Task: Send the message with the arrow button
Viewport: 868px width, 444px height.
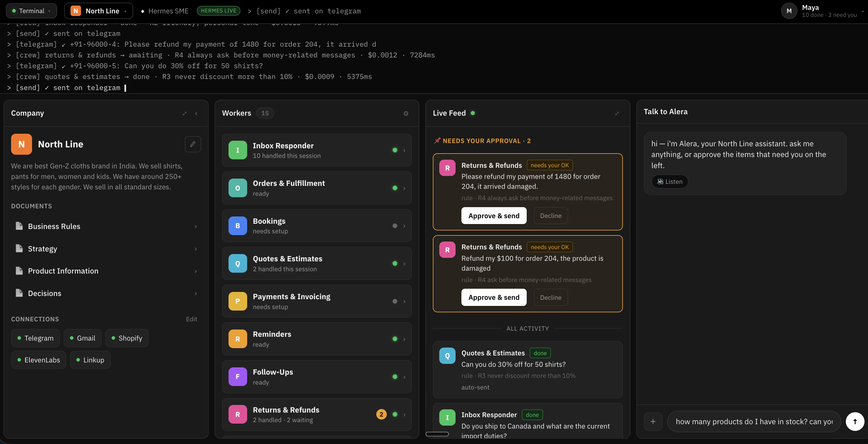Action: (855, 422)
